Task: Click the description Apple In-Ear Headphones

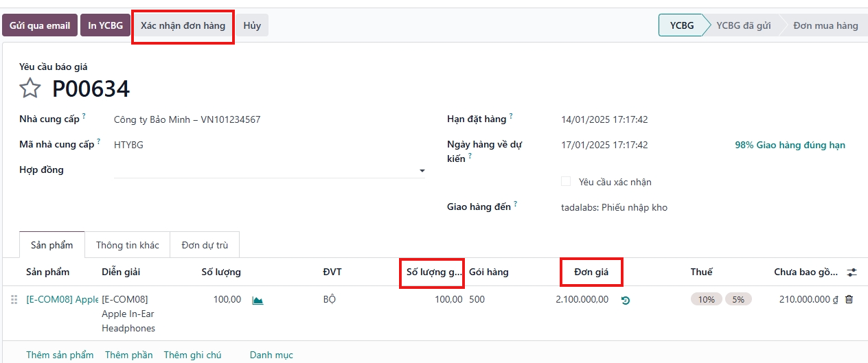Action: click(128, 314)
